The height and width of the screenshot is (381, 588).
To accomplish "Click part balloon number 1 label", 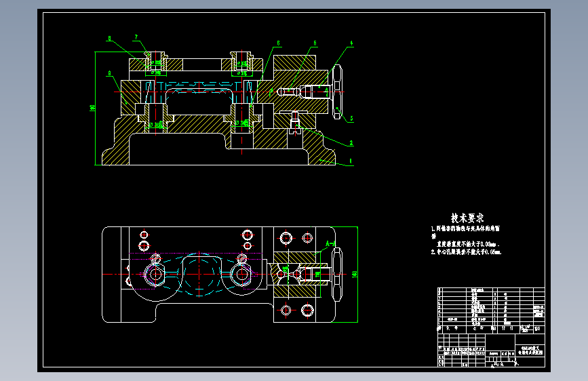I will pos(351,161).
